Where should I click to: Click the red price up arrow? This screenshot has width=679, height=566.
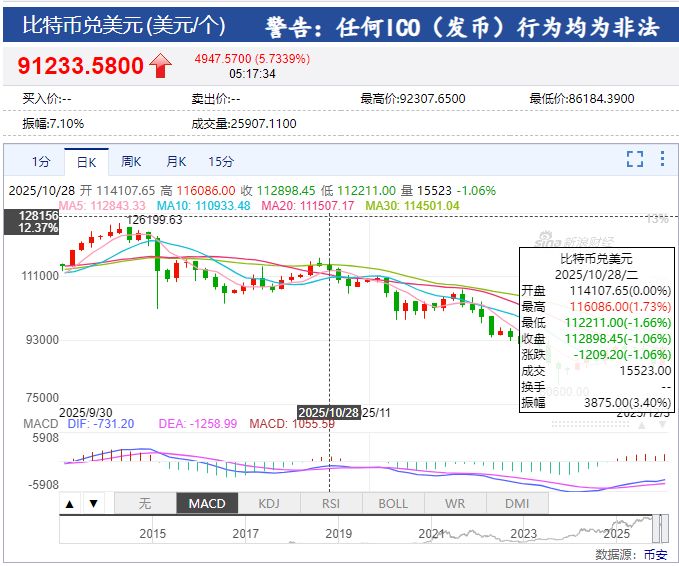point(160,67)
